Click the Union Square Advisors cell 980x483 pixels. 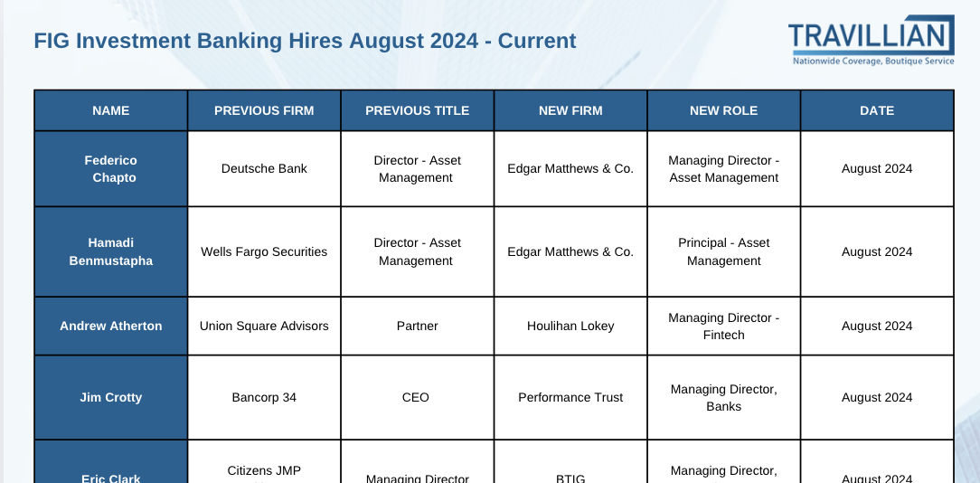[264, 326]
